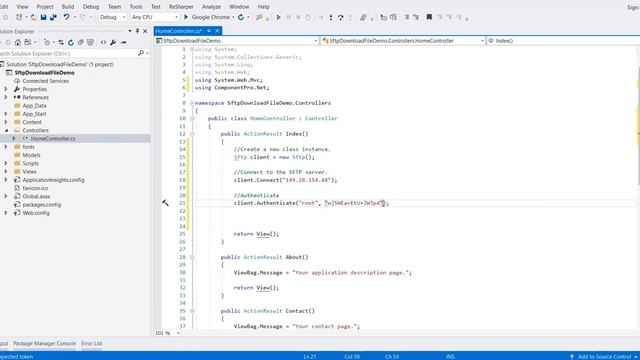
Task: Open the Analyze menu
Action: (211, 7)
